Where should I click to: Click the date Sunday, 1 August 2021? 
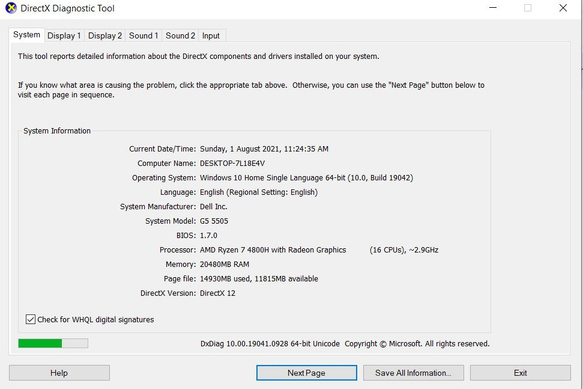point(239,149)
